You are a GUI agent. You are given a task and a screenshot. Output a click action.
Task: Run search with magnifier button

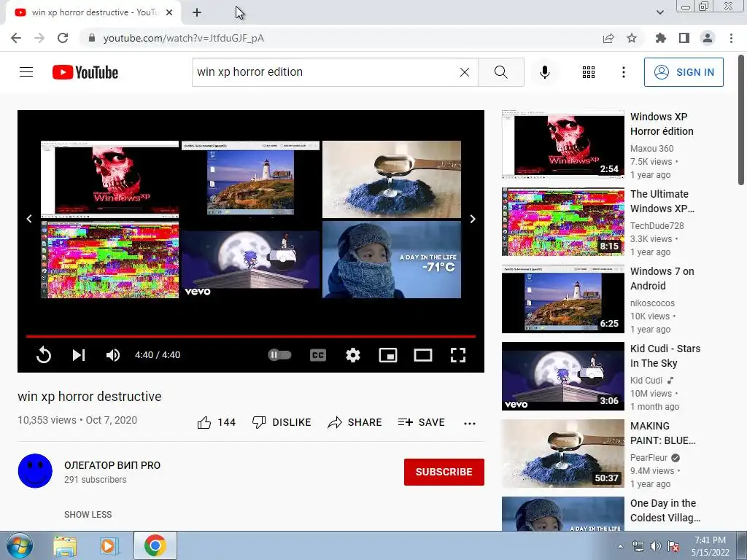tap(500, 72)
